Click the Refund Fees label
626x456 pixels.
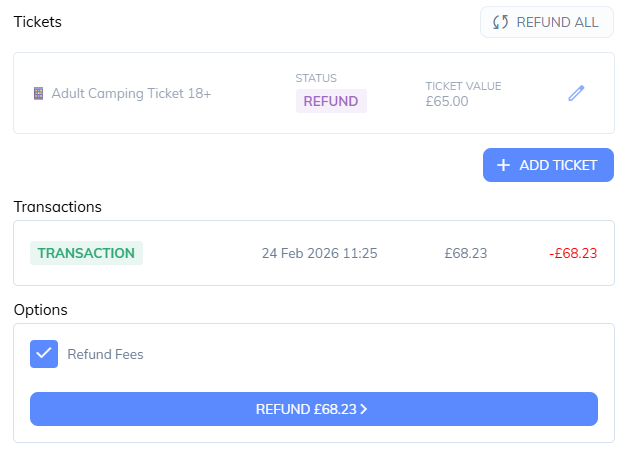pos(105,354)
